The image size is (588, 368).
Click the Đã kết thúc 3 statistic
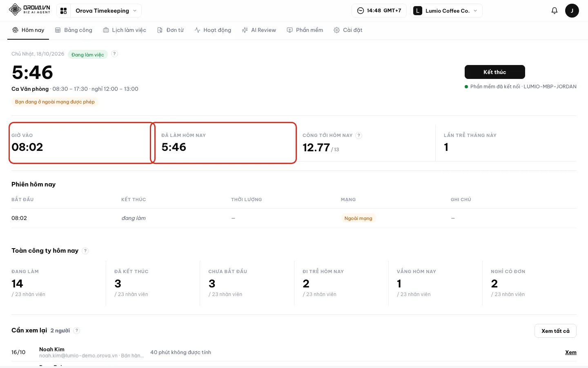(153, 283)
